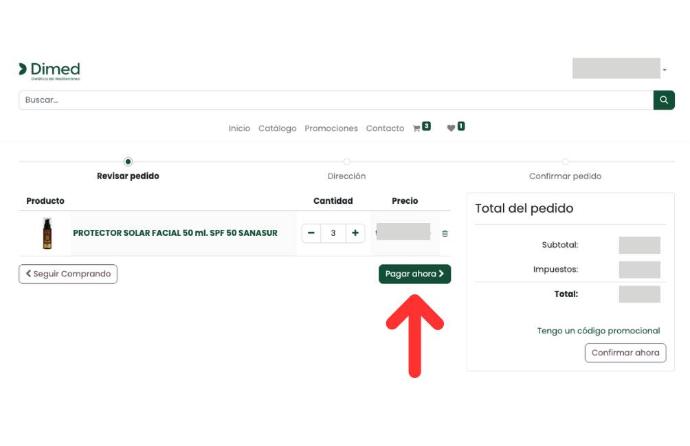Open the Contacto menu item
690x446 pixels.
tap(385, 128)
